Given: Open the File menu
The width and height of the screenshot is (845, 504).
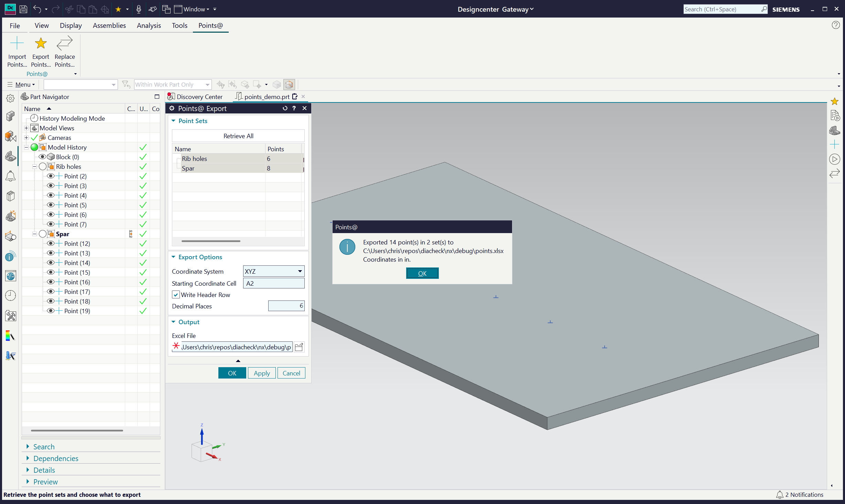Looking at the screenshot, I should pyautogui.click(x=15, y=25).
